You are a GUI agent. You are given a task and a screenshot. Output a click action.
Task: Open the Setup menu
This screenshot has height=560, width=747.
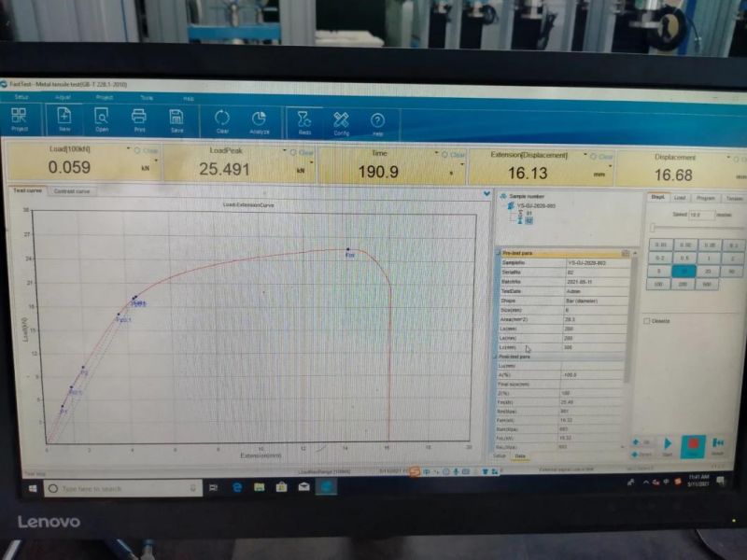[x=21, y=97]
